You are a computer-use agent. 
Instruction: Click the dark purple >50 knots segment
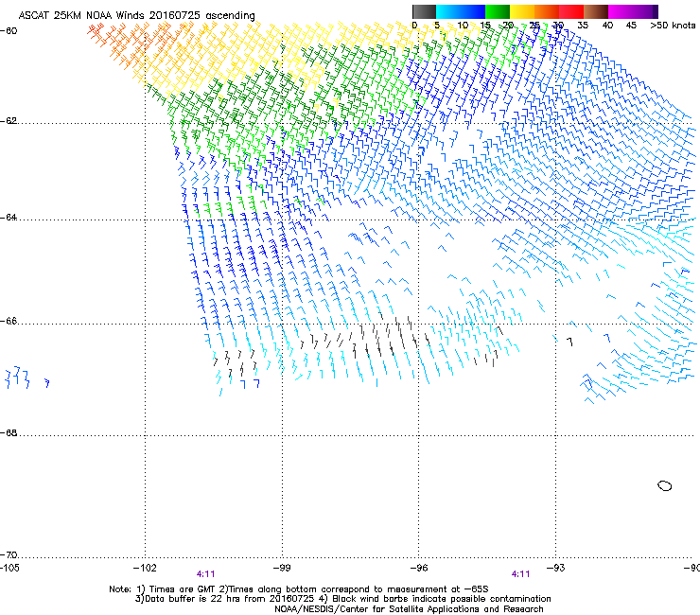click(655, 11)
